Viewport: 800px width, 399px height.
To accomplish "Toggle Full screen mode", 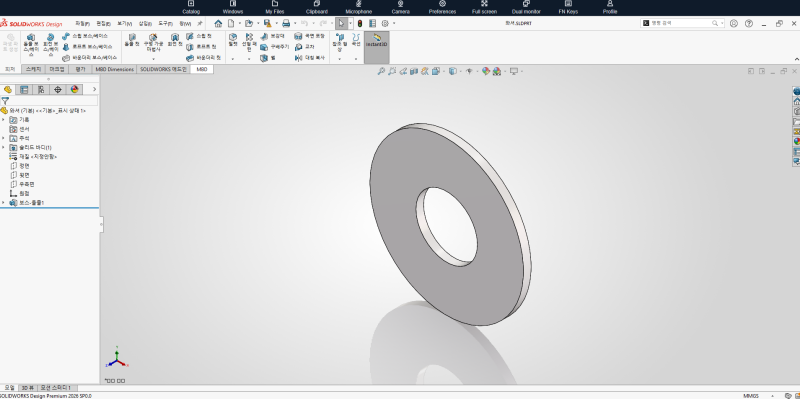I will pos(484,7).
